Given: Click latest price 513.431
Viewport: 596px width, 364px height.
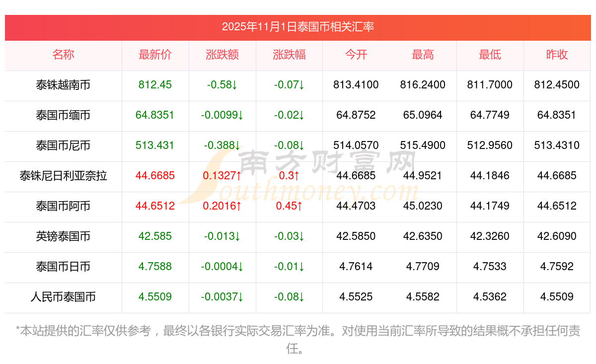Looking at the screenshot, I should pos(155,146).
